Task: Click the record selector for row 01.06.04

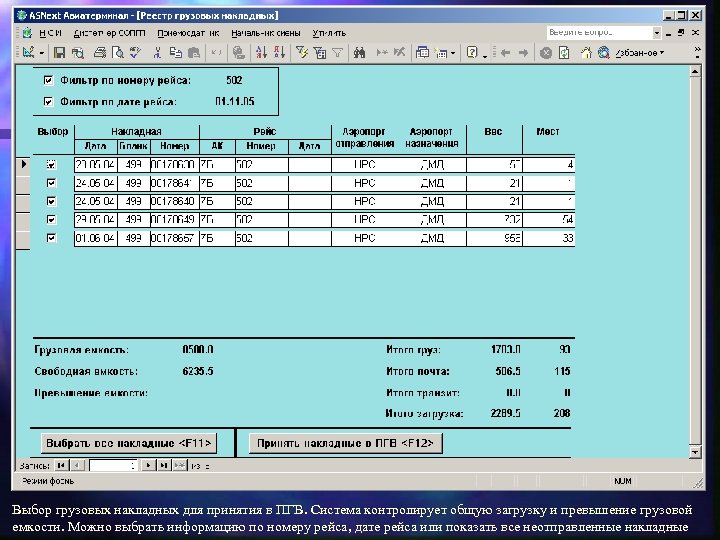Action: tap(23, 238)
